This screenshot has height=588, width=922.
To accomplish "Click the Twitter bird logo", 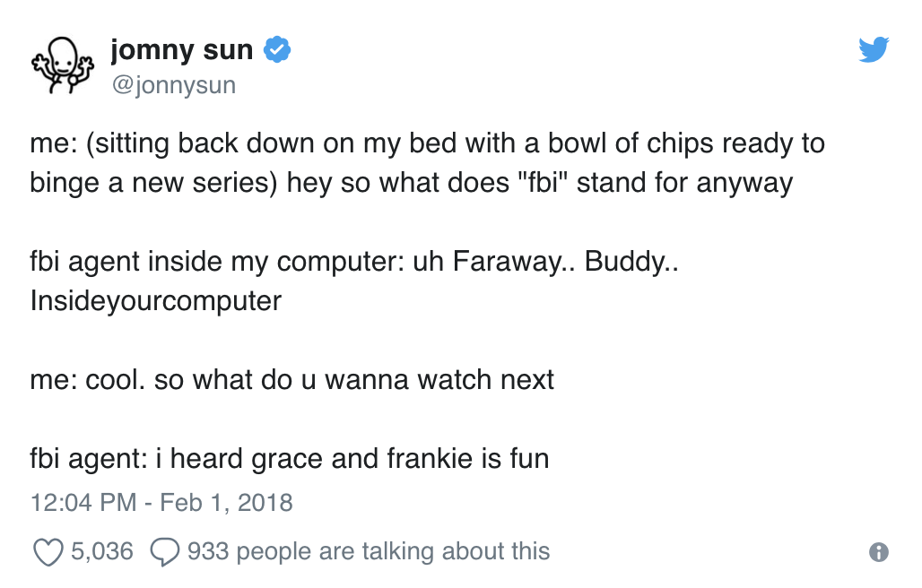I will (873, 50).
